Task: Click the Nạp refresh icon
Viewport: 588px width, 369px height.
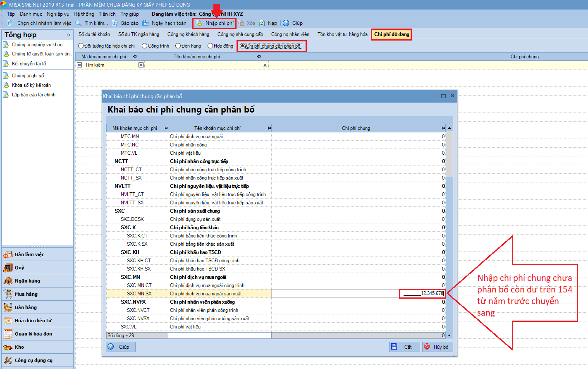Action: [262, 23]
